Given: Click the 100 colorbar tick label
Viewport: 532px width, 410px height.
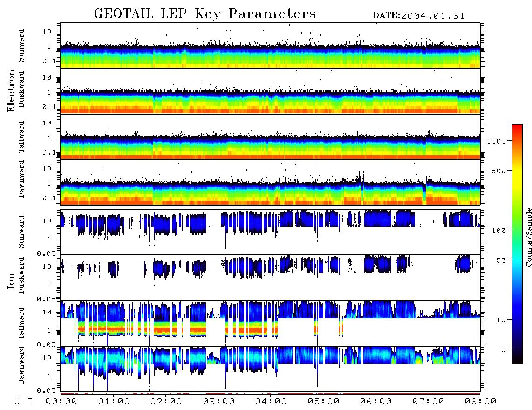Looking at the screenshot, I should (x=498, y=231).
